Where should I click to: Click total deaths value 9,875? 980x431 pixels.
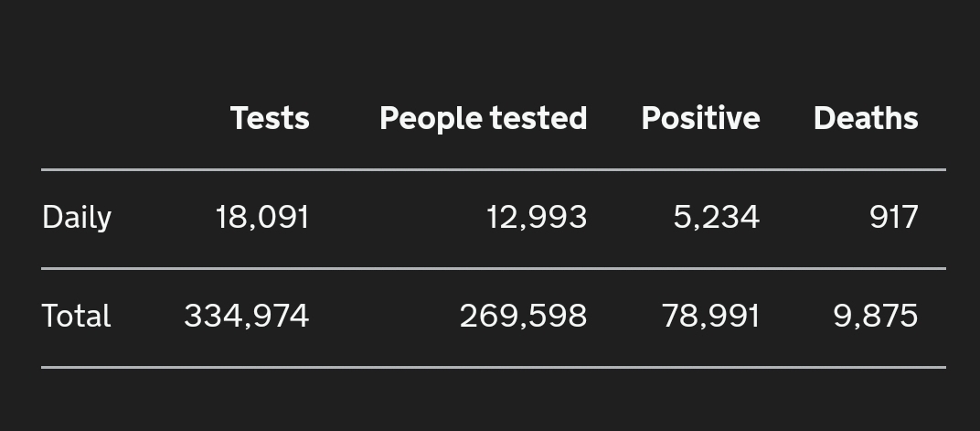(876, 316)
